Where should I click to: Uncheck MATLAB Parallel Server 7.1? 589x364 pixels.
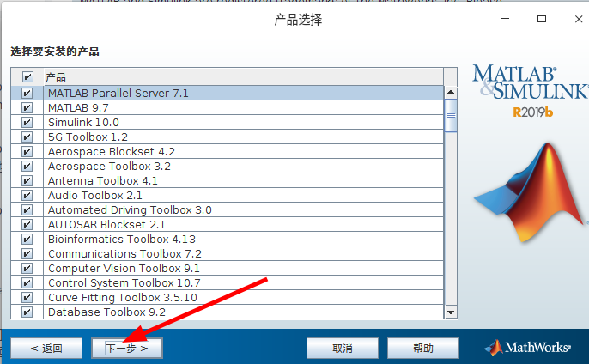(27, 93)
